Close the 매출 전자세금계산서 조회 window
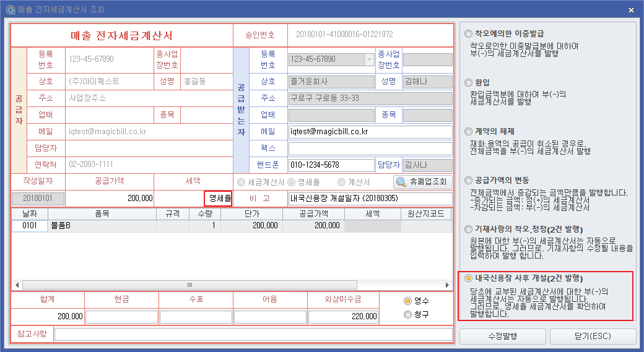The width and height of the screenshot is (644, 352). pyautogui.click(x=631, y=10)
